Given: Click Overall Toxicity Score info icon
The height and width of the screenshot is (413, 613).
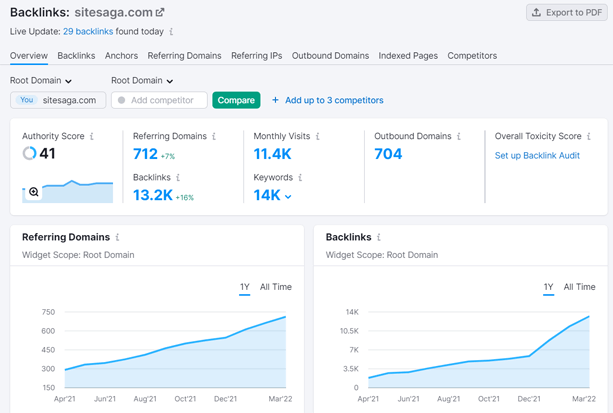Looking at the screenshot, I should (589, 136).
